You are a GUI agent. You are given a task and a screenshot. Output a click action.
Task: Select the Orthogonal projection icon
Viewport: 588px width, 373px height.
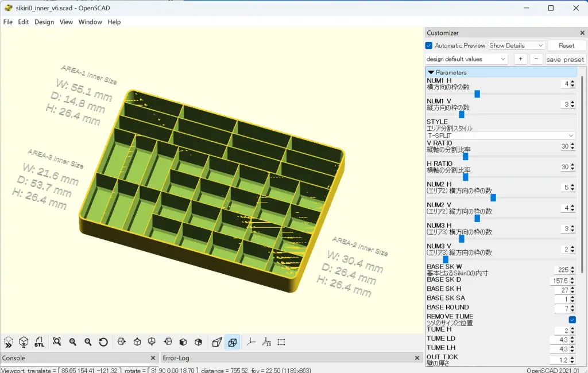pyautogui.click(x=233, y=342)
